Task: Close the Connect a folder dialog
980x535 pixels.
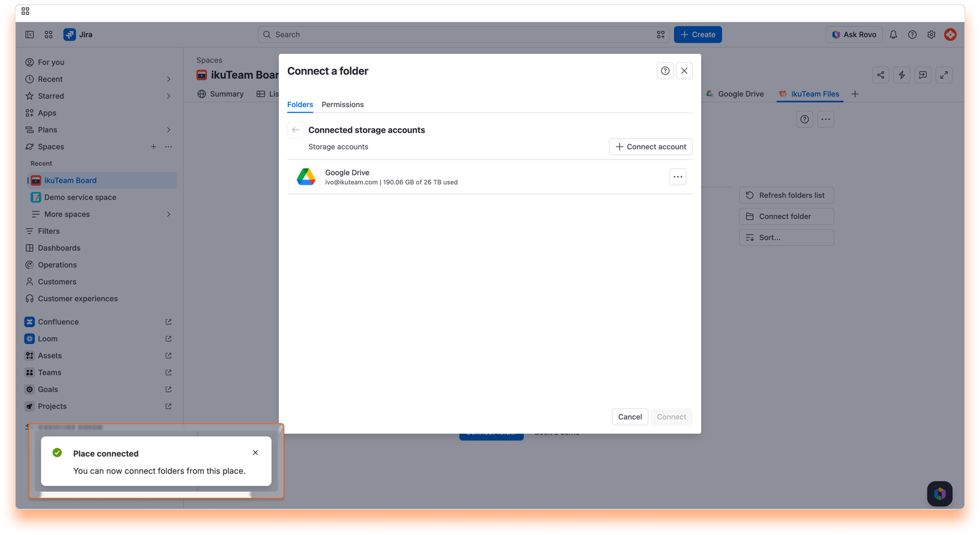Action: (684, 71)
